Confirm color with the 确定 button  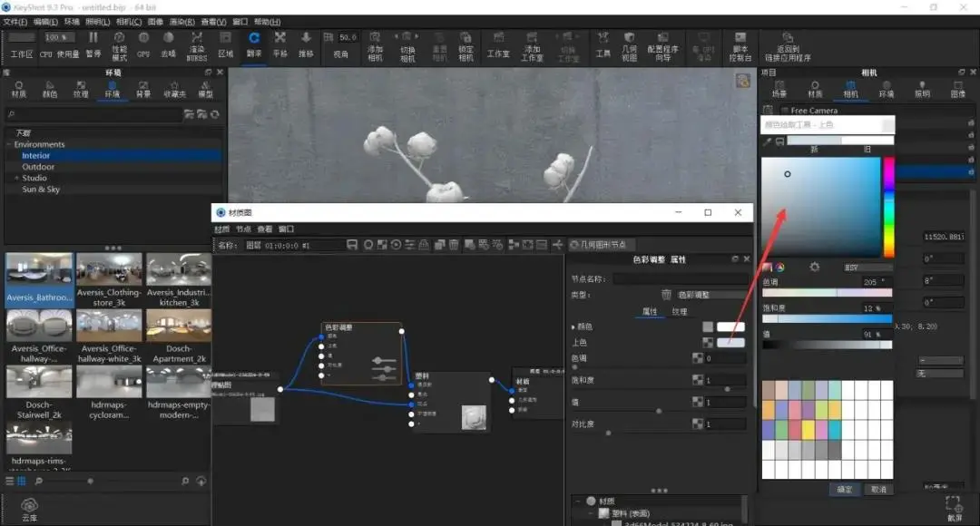(845, 489)
